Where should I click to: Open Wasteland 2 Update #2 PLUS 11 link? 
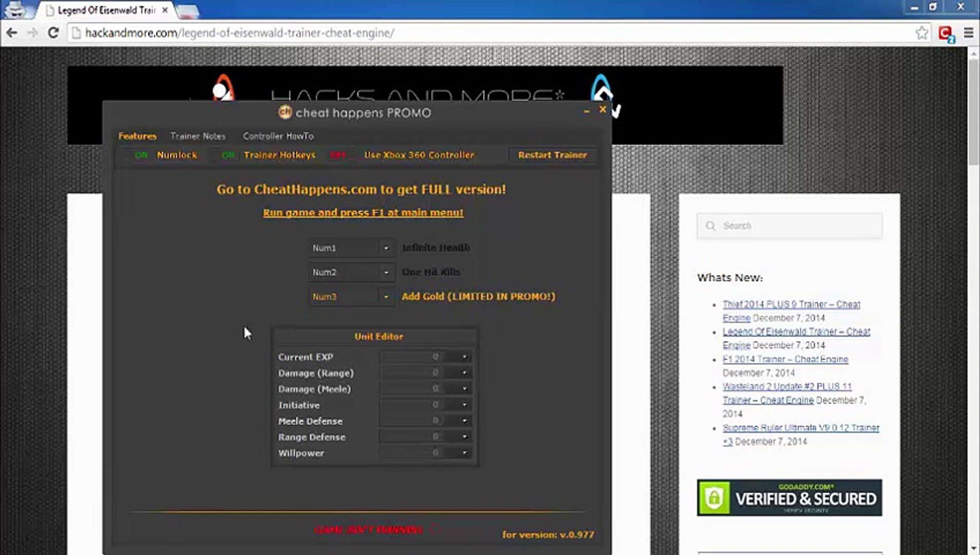[787, 393]
